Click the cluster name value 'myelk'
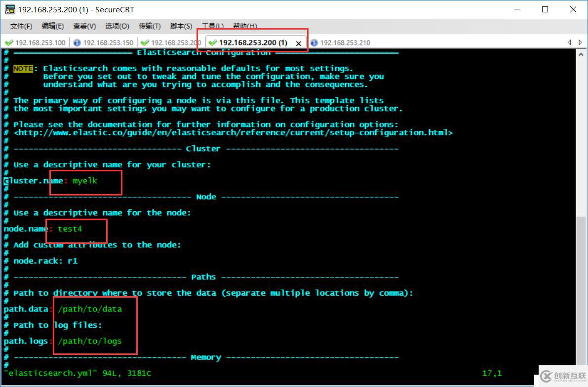The image size is (588, 387). [85, 181]
